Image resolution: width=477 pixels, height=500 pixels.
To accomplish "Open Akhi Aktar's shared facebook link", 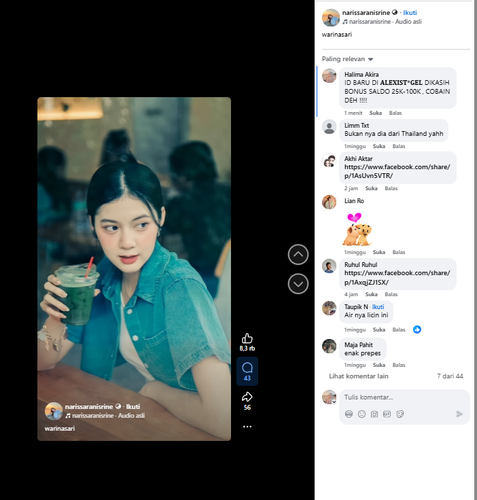I will 397,171.
